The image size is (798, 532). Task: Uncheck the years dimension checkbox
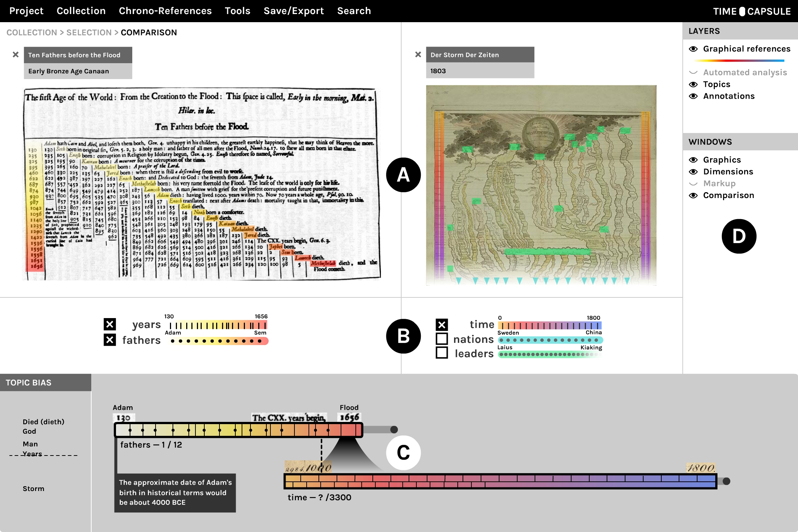(110, 324)
